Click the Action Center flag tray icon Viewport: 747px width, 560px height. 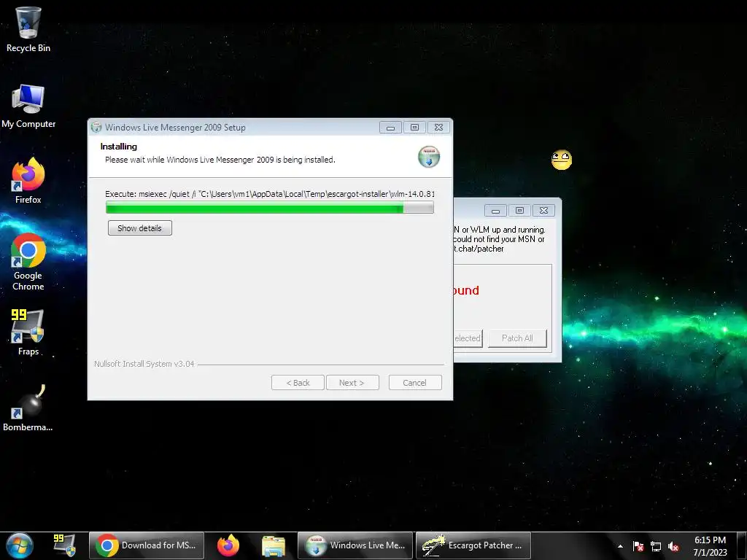click(638, 547)
